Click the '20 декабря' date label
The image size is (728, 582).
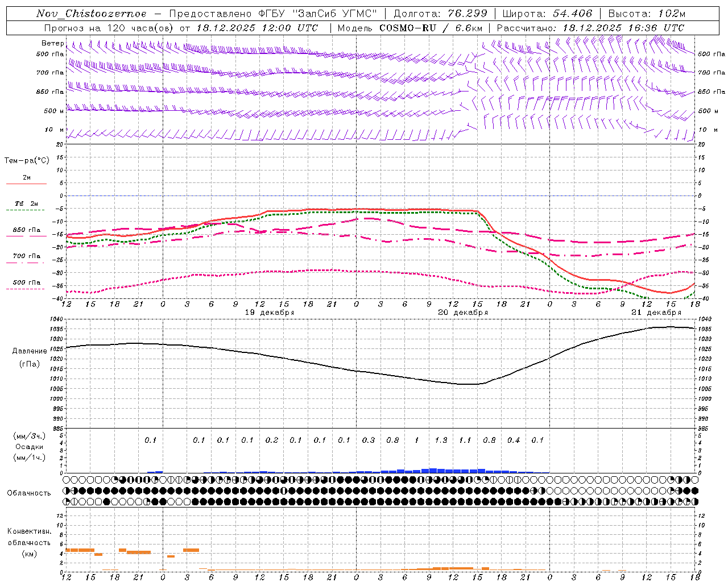click(x=463, y=313)
